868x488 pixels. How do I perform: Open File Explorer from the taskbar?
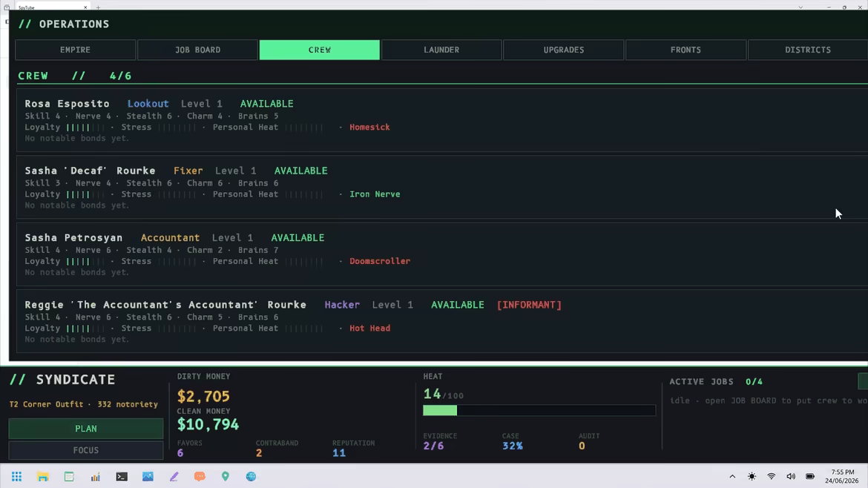pos(42,476)
